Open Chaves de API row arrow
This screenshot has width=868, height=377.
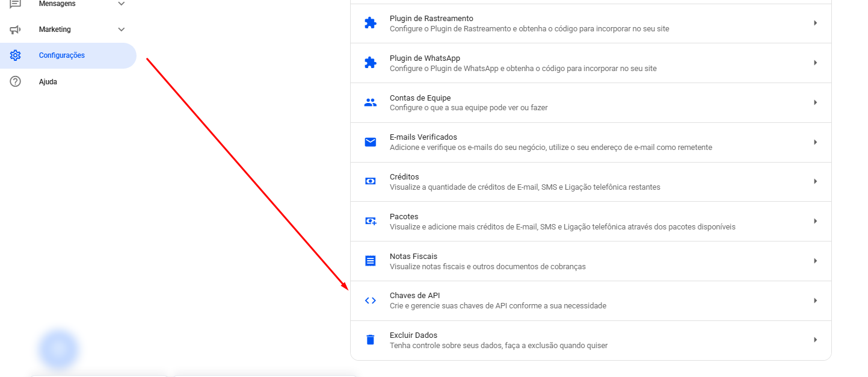816,301
